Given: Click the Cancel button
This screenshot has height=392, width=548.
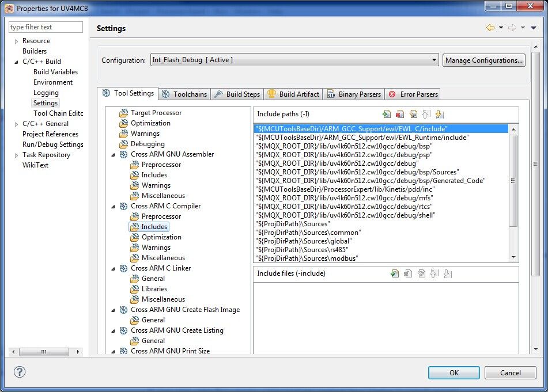Looking at the screenshot, I should click(x=510, y=373).
